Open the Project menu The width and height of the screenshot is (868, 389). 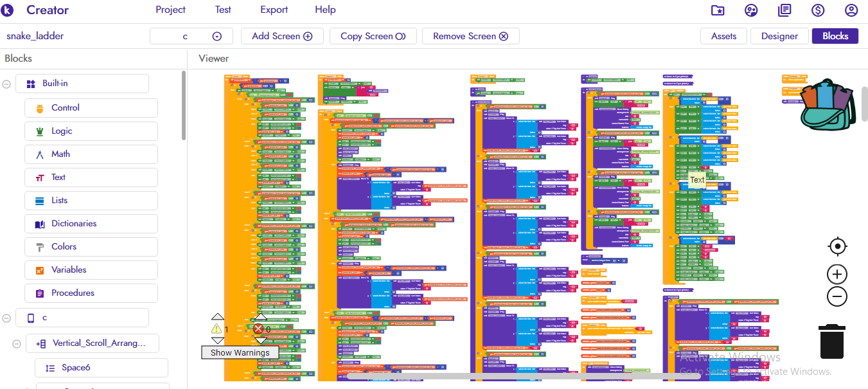coord(171,10)
